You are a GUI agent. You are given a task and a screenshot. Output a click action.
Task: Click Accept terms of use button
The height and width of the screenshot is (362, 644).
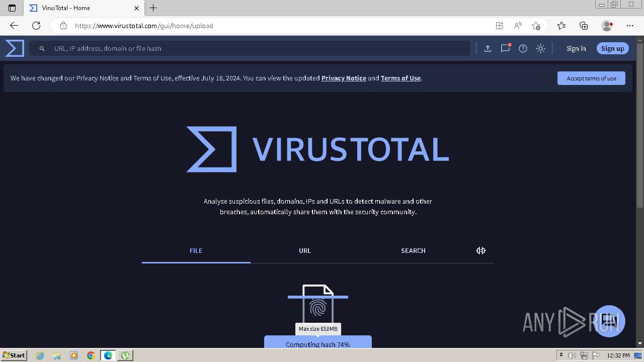point(591,78)
